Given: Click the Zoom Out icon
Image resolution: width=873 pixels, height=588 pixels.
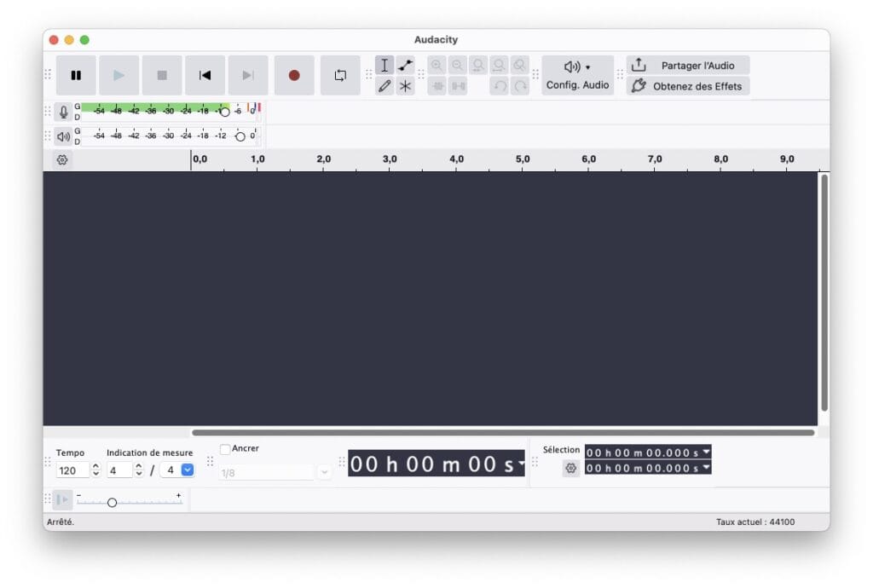Looking at the screenshot, I should [x=457, y=65].
